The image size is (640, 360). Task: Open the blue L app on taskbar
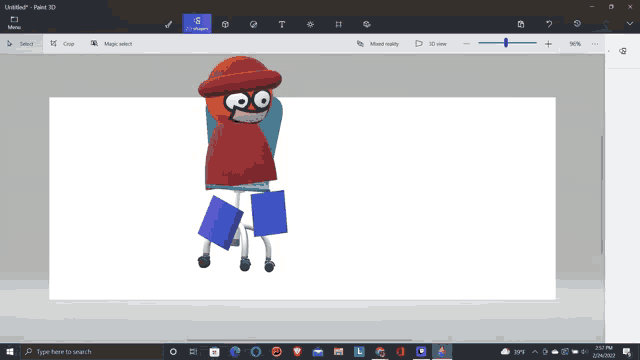359,351
